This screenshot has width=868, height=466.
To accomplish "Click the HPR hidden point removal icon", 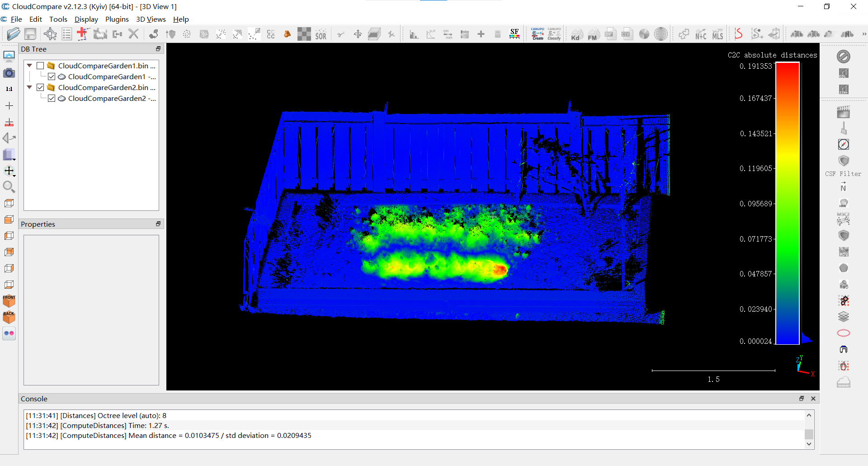I will (844, 203).
